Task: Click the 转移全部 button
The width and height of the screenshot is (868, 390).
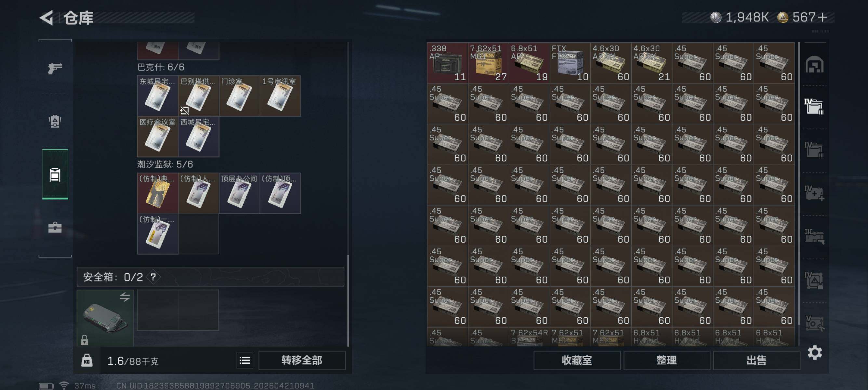Action: click(302, 360)
